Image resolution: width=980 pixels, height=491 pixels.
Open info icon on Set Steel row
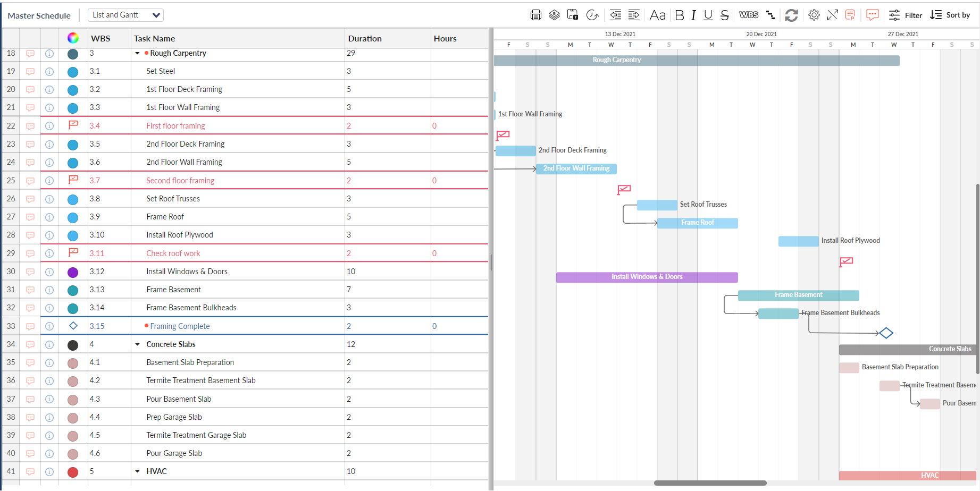[49, 71]
